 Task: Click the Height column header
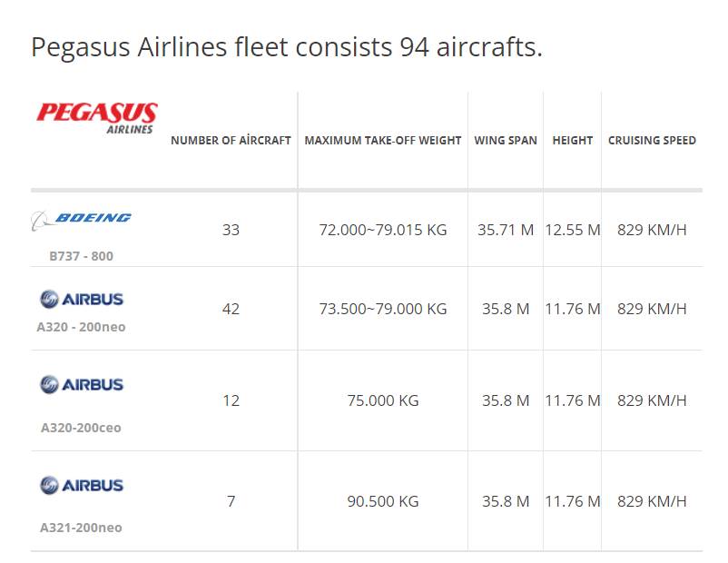(x=573, y=140)
